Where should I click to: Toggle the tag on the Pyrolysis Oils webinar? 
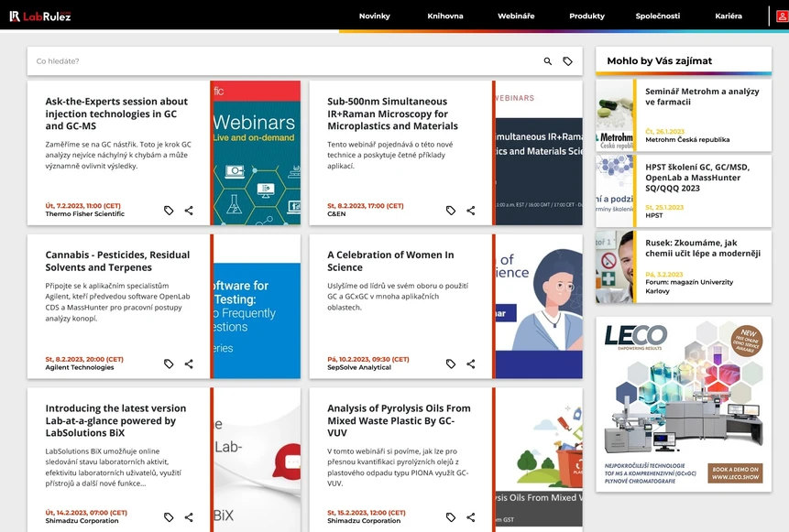point(450,516)
